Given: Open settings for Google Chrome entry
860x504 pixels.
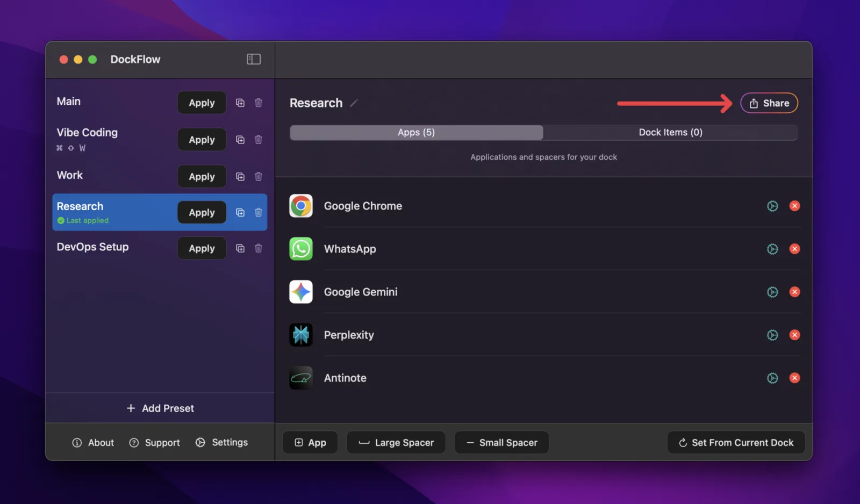Looking at the screenshot, I should tap(772, 206).
